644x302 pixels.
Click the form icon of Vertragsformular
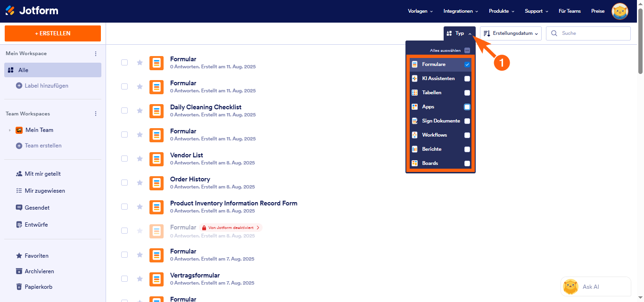[157, 279]
